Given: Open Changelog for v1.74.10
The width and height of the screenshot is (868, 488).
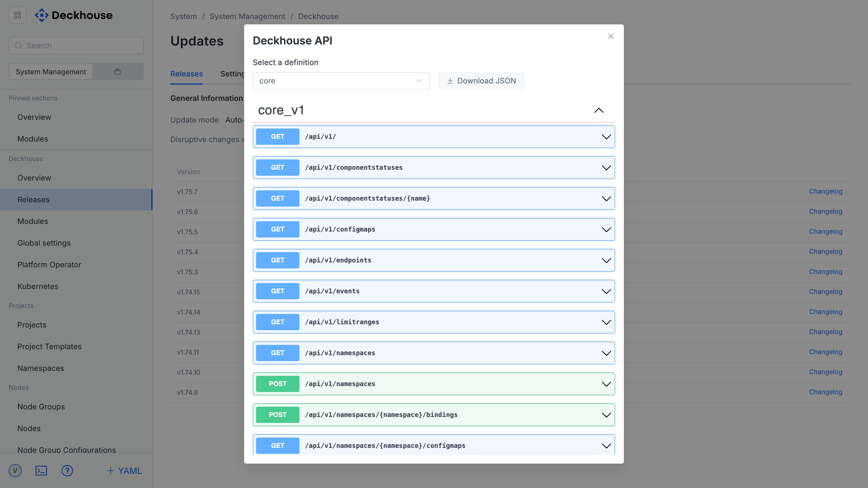Looking at the screenshot, I should pyautogui.click(x=825, y=372).
